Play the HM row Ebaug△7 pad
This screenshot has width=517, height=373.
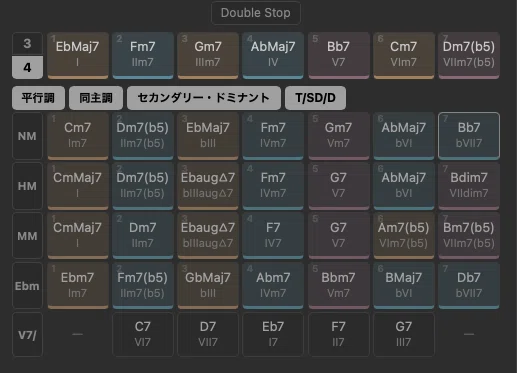[x=208, y=186]
